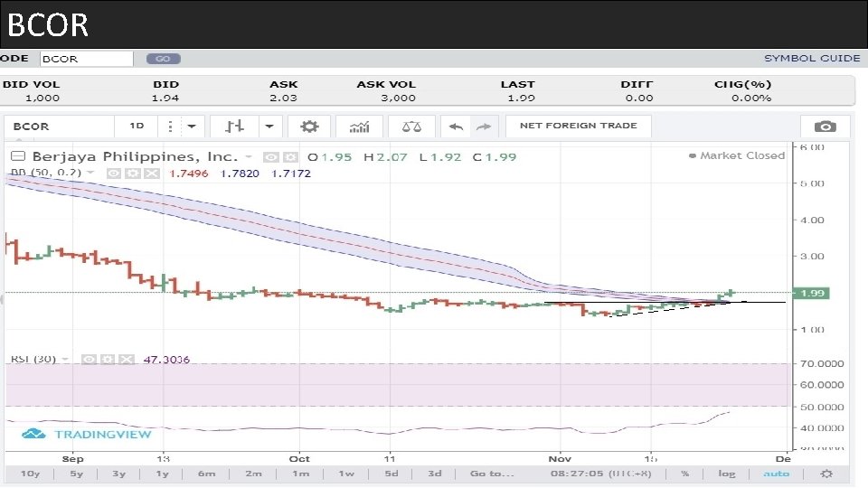Viewport: 868px width, 488px height.
Task: Select 5y time range
Action: pos(76,474)
